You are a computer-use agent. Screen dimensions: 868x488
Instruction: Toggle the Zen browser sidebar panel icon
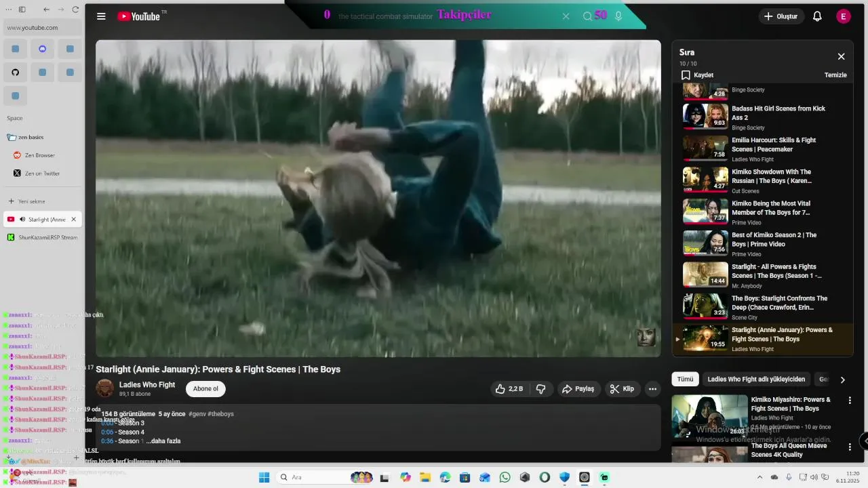coord(22,9)
